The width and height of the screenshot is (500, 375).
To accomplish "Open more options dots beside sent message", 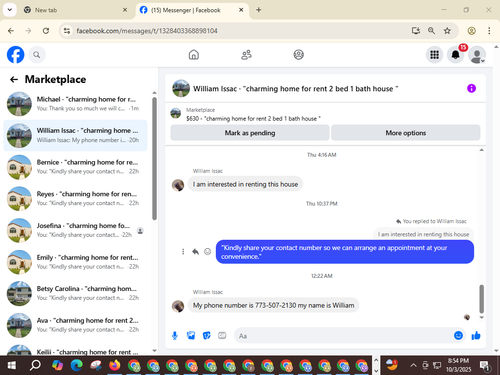I will click(183, 251).
